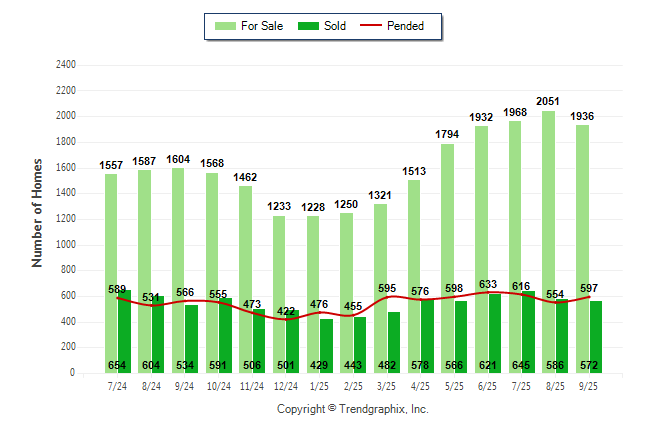Click the Pended data label 633 at 6/25

coord(488,285)
